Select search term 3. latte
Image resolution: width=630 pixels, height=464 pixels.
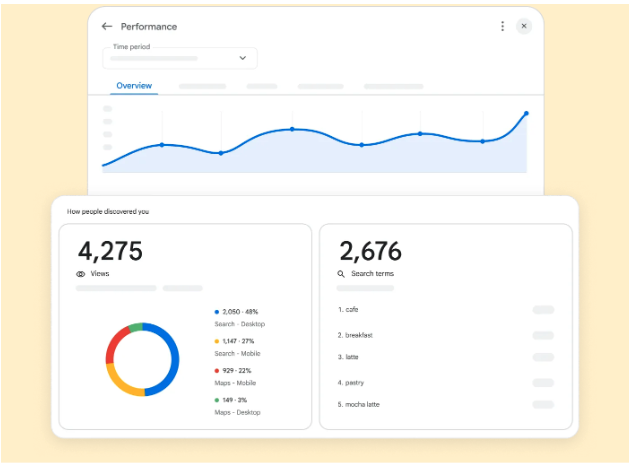(x=348, y=357)
